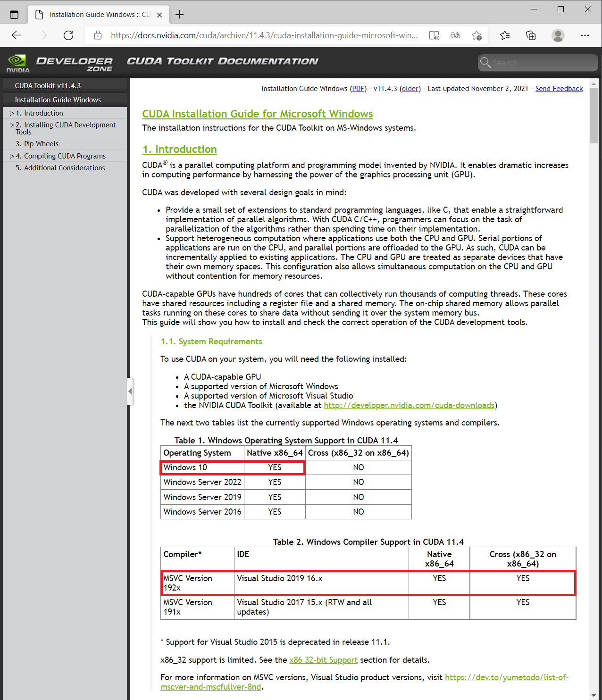Open the Favorites list
Image resolution: width=602 pixels, height=700 pixels.
[x=505, y=35]
